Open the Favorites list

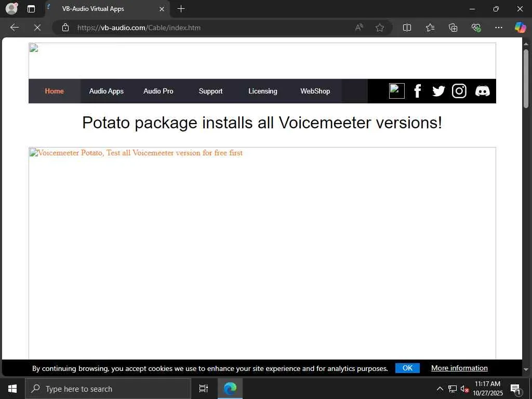(430, 28)
